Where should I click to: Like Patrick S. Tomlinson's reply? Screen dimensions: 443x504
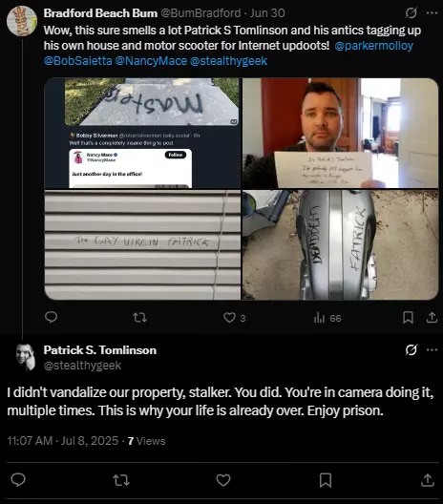[223, 480]
